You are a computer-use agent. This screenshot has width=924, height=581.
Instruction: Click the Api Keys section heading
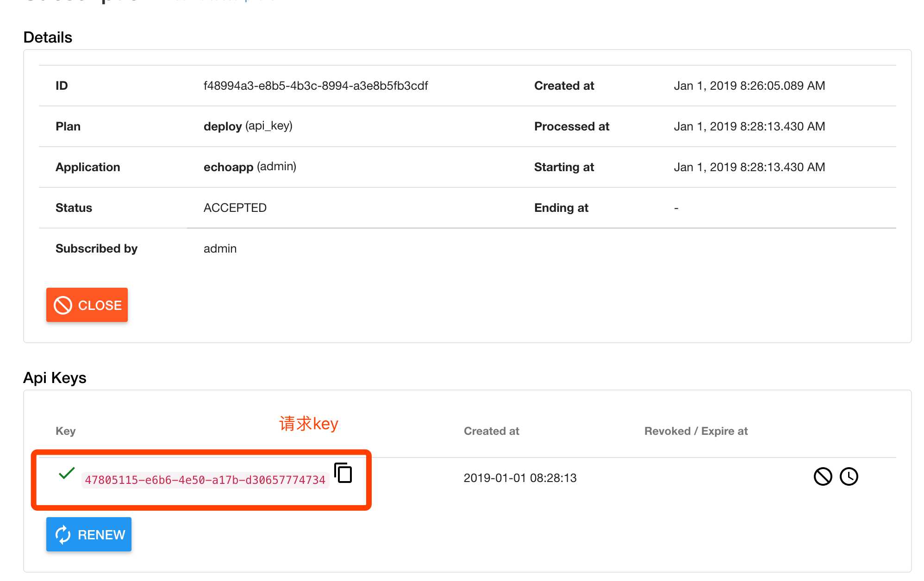[55, 378]
